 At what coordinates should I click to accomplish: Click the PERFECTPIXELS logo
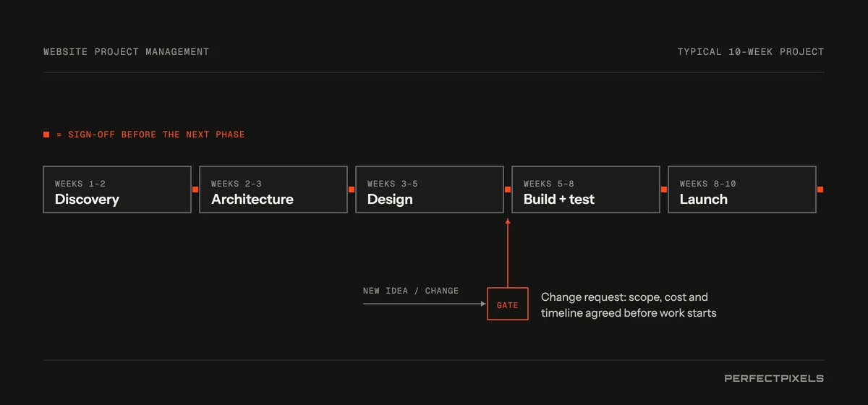pos(774,378)
